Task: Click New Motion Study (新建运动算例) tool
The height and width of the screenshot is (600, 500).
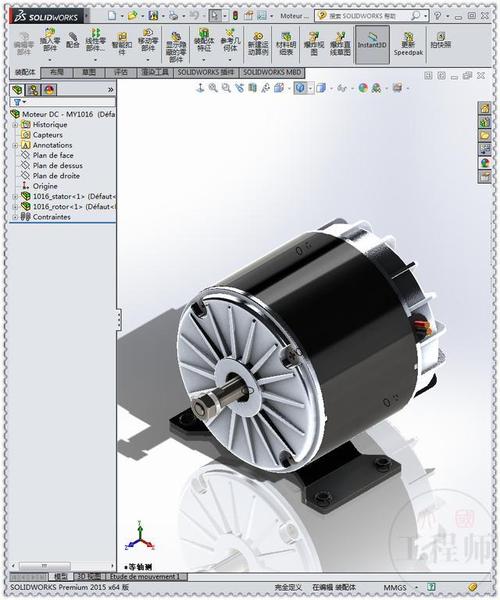Action: click(258, 44)
